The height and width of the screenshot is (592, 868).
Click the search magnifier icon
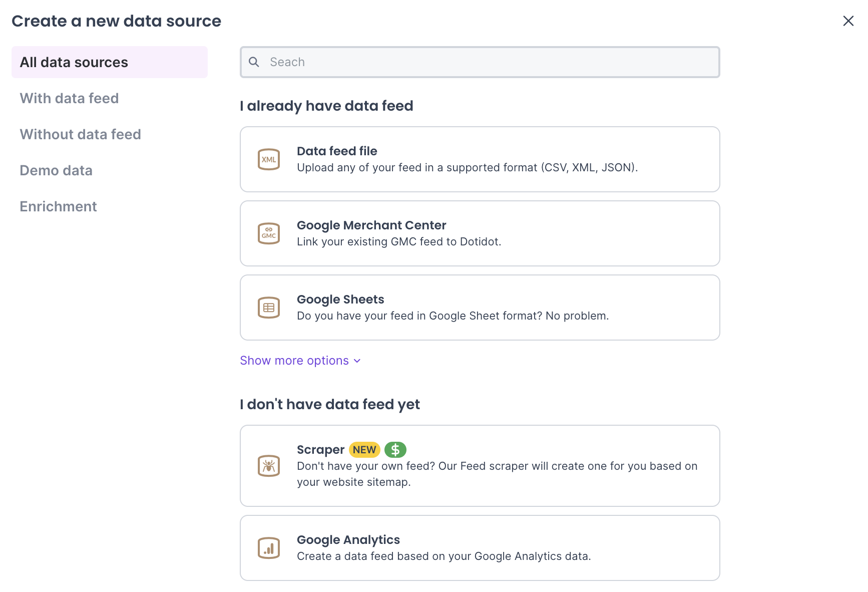[x=254, y=62]
